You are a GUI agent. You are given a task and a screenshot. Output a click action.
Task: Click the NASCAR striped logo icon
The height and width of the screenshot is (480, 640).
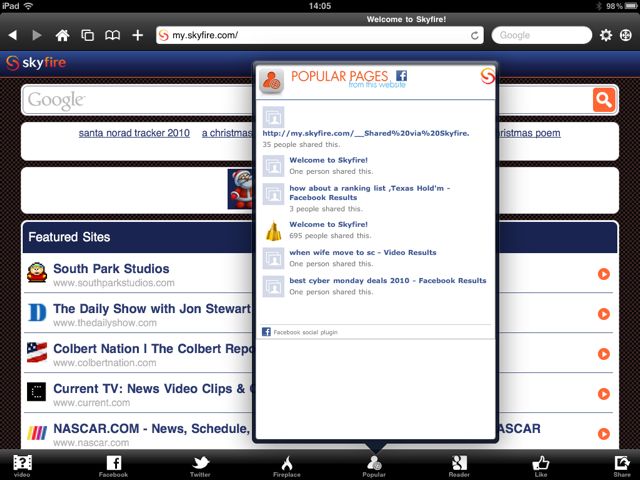[x=37, y=432]
